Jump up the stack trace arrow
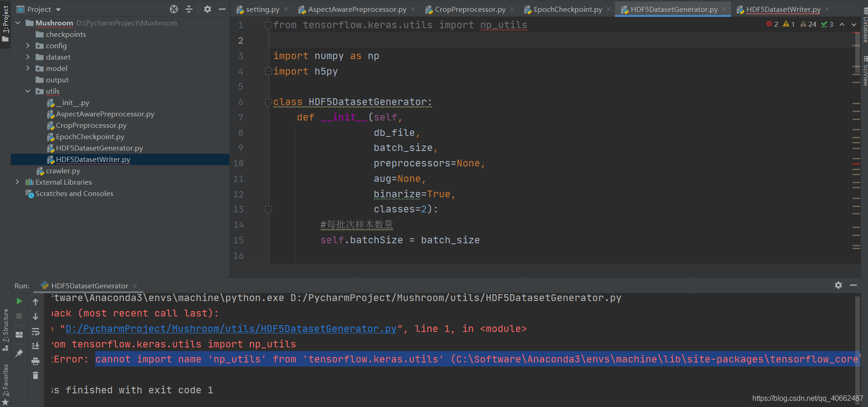This screenshot has height=407, width=868. tap(36, 301)
